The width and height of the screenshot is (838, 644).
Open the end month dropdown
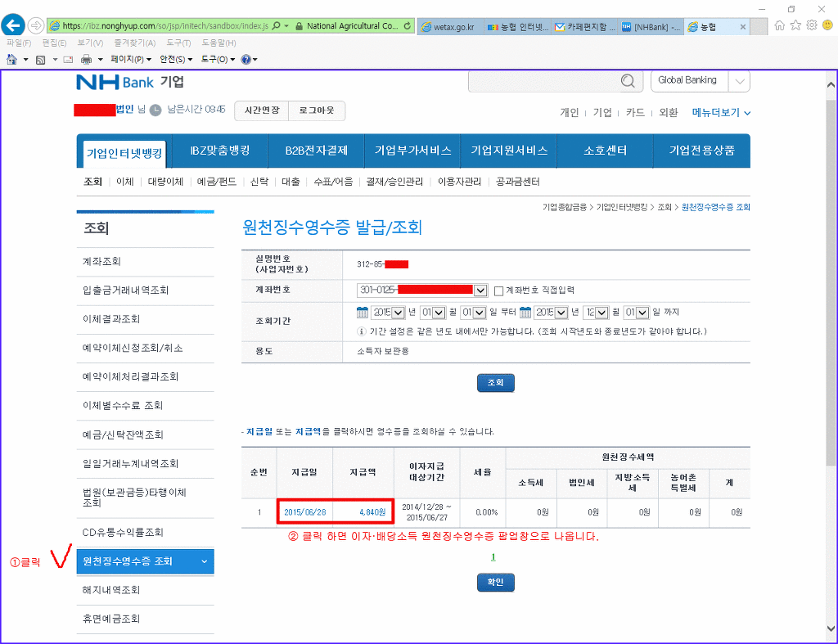click(602, 313)
